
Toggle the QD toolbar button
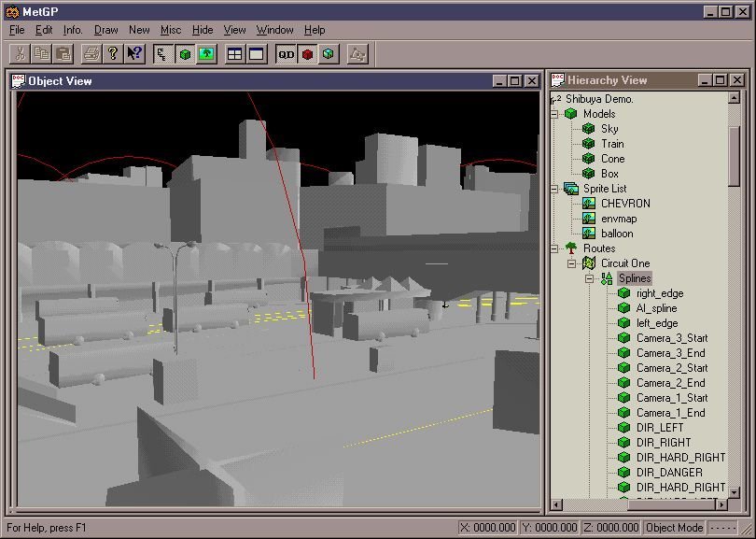pyautogui.click(x=286, y=53)
